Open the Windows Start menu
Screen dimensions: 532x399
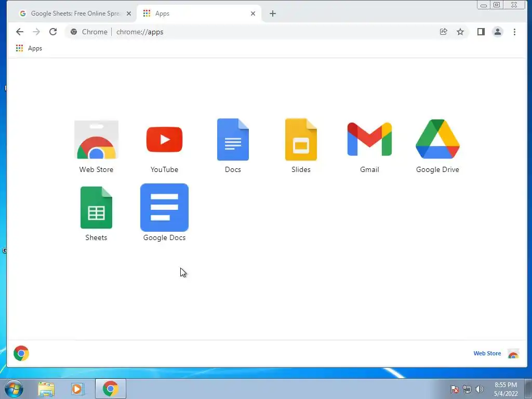click(14, 389)
